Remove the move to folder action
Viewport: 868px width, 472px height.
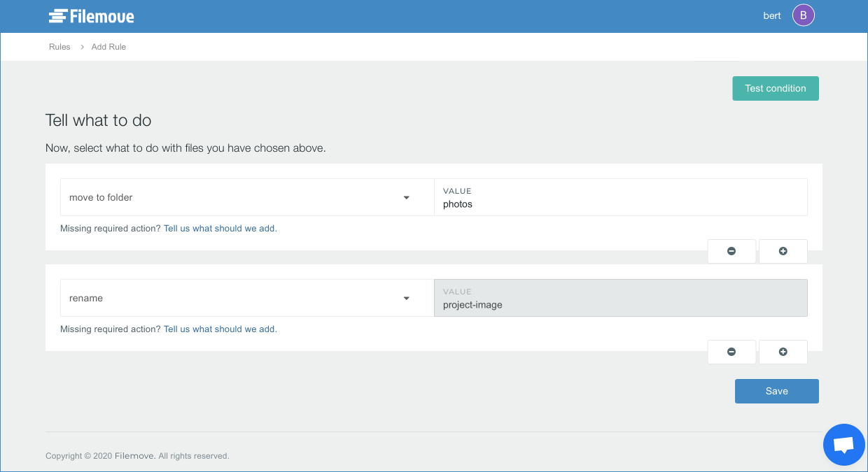(731, 251)
